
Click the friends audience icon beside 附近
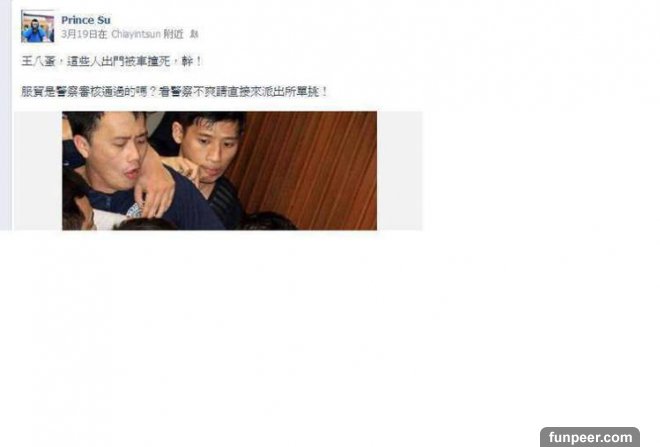pos(194,34)
